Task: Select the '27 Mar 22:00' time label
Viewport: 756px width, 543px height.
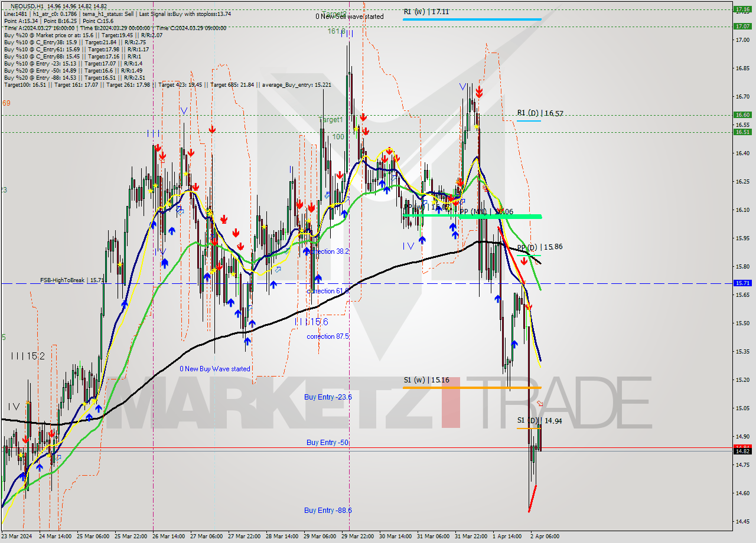Action: click(x=245, y=537)
